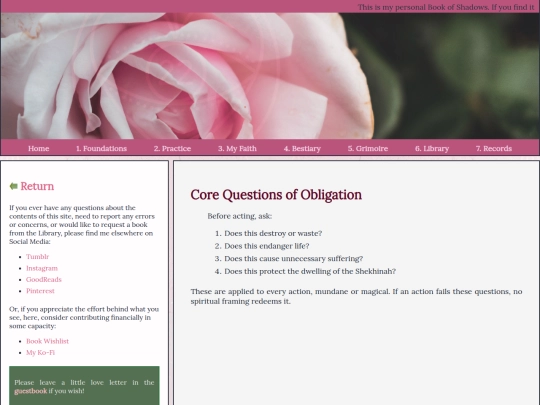This screenshot has height=405, width=540.
Task: Click the green Return arrow icon
Action: pyautogui.click(x=13, y=186)
